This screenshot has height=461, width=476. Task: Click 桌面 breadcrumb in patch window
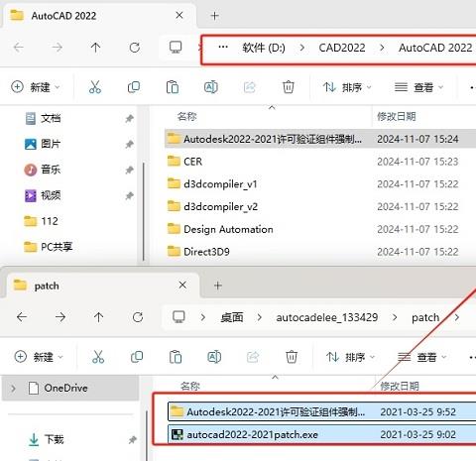tap(232, 317)
